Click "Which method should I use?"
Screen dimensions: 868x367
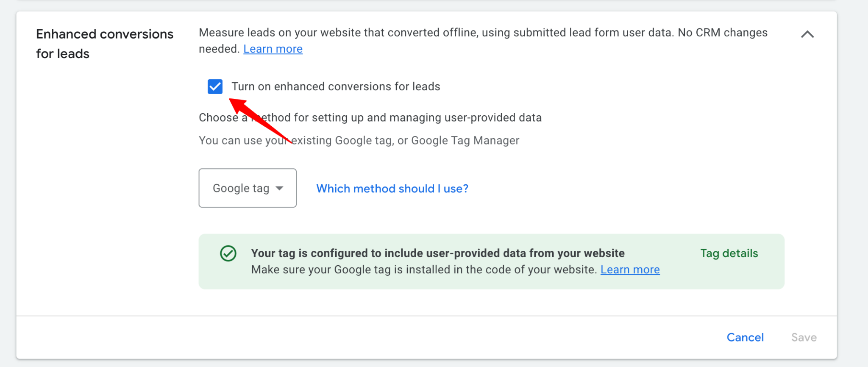[392, 189]
